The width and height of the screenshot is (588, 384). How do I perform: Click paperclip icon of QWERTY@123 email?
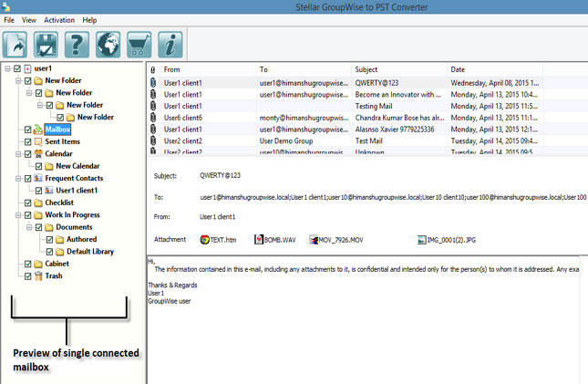153,83
